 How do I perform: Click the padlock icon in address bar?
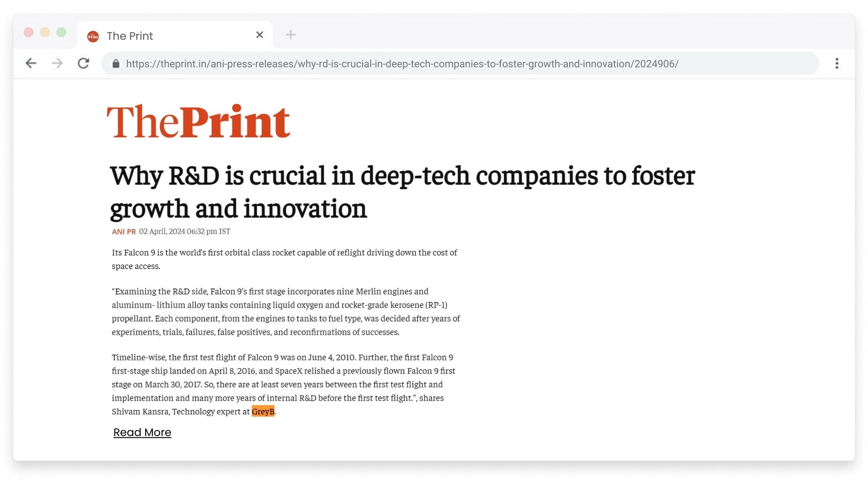click(116, 64)
